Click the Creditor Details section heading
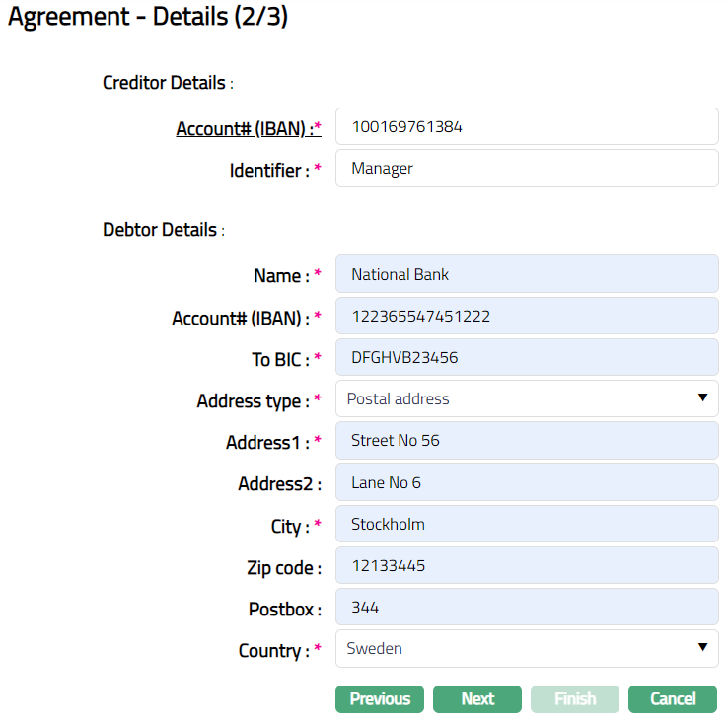 tap(164, 83)
